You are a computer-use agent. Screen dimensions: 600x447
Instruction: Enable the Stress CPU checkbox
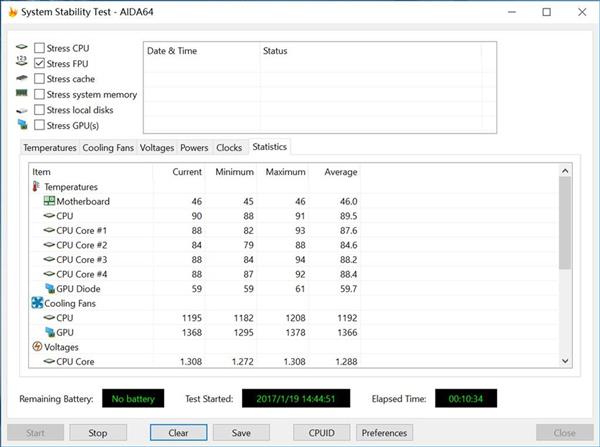(39, 48)
